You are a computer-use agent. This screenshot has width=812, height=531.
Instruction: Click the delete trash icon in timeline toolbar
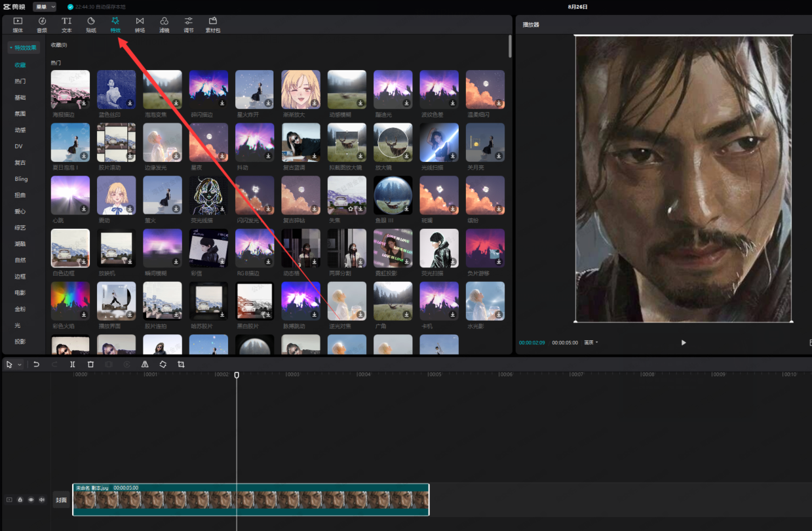tap(90, 364)
